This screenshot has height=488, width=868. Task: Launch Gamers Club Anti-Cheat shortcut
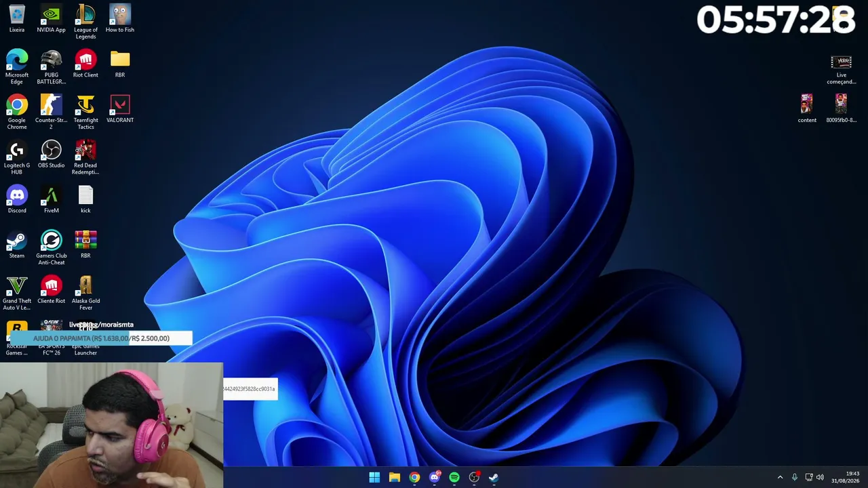[52, 247]
